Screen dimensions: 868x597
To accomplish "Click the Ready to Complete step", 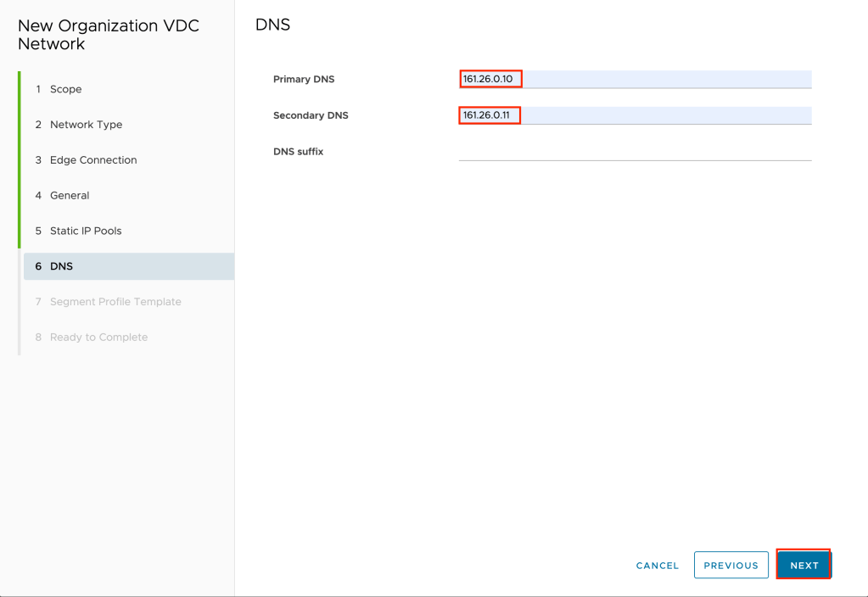I will [98, 338].
